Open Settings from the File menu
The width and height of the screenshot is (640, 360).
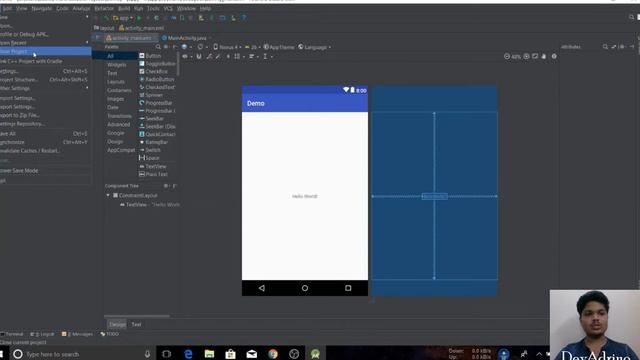coord(45,71)
